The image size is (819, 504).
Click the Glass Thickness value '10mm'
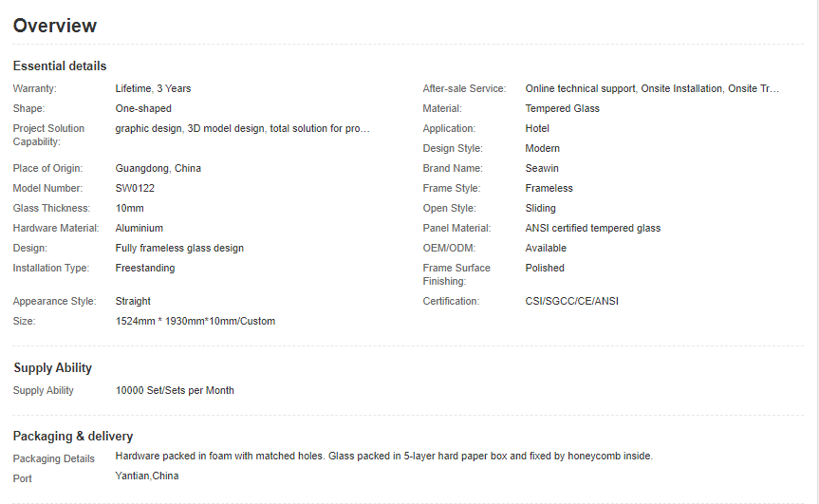point(130,208)
